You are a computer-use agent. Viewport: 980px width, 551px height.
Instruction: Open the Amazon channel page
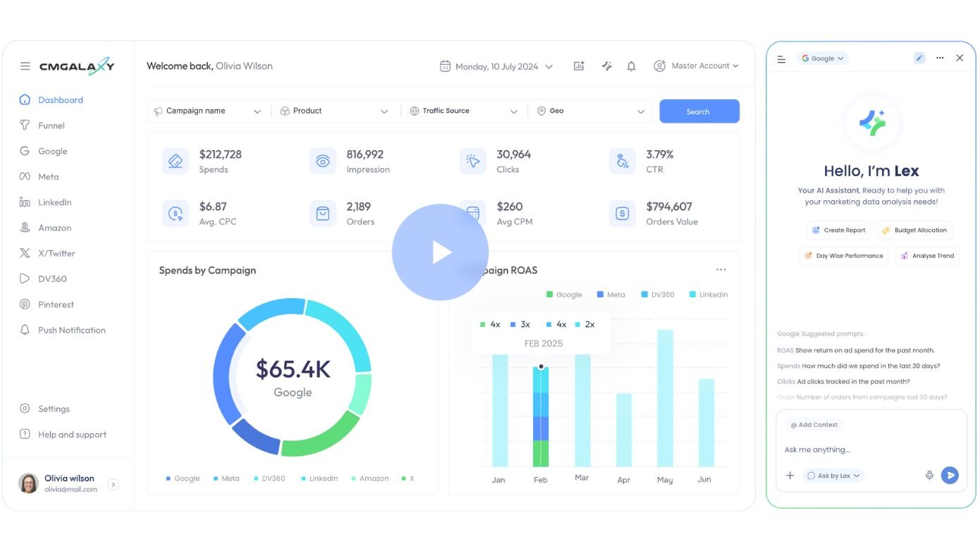click(46, 228)
